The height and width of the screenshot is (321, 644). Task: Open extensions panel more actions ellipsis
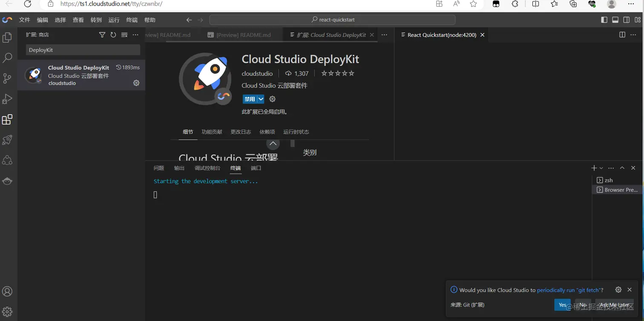[135, 35]
